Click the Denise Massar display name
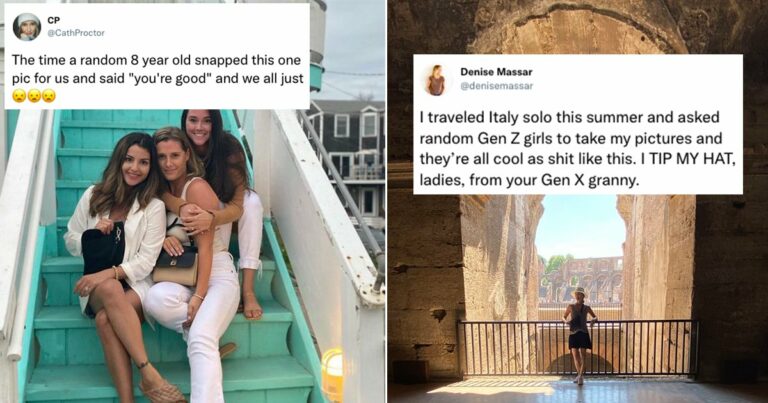Screen dimensions: 768x403 496,72
